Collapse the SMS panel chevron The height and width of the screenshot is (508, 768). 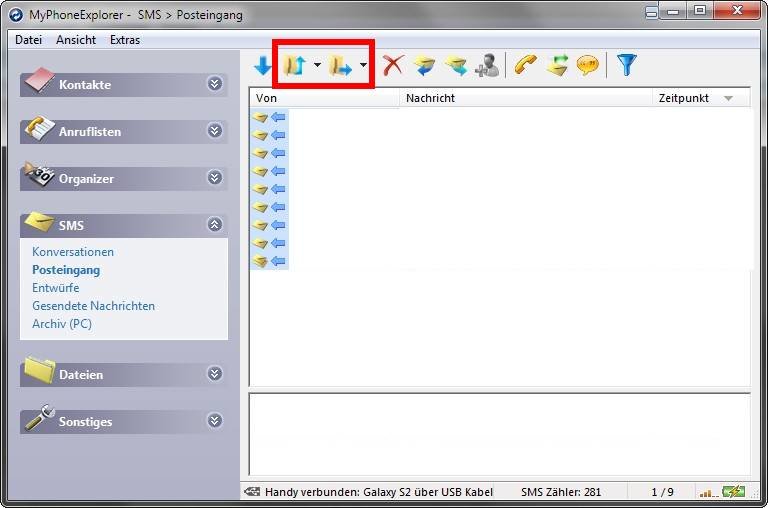215,224
